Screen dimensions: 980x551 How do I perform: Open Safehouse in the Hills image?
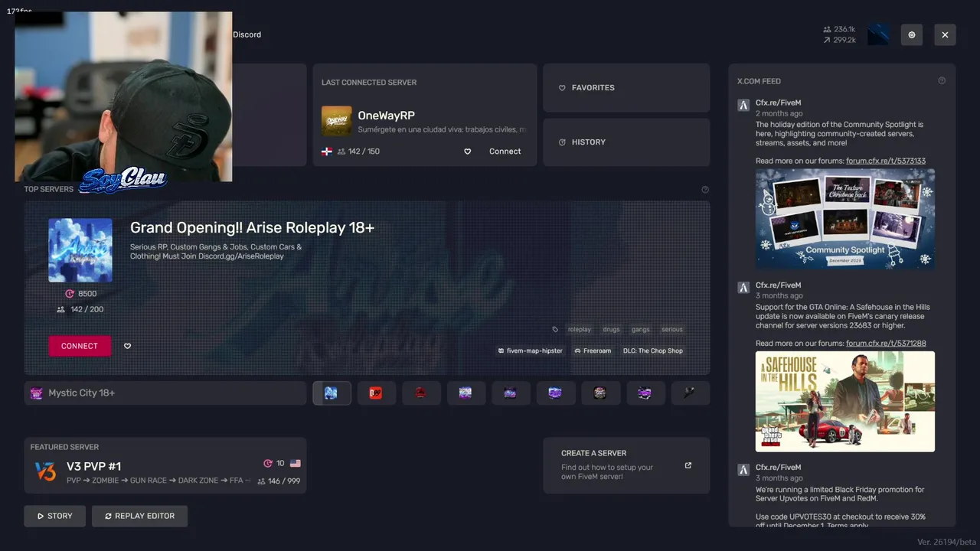click(x=845, y=401)
